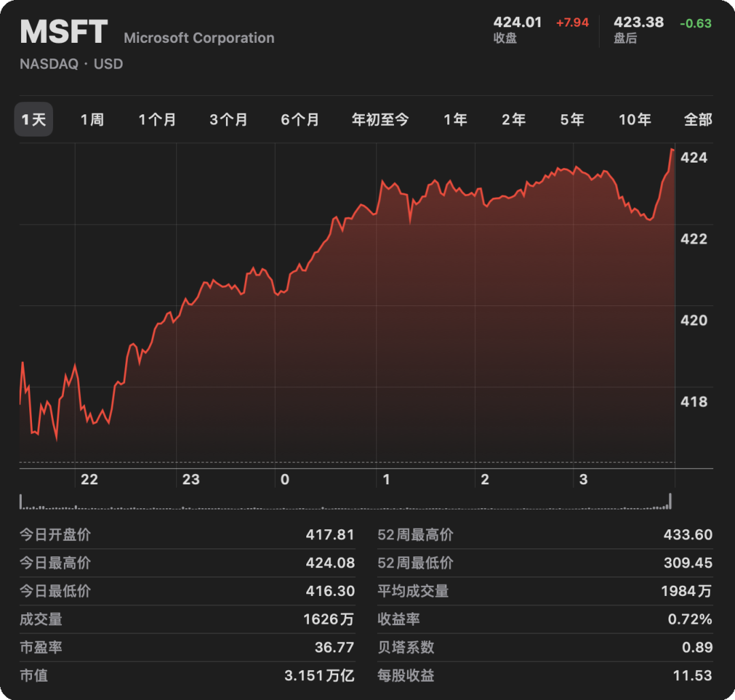The width and height of the screenshot is (735, 700).
Task: Toggle the -0.63 after-hours change value
Action: [696, 23]
